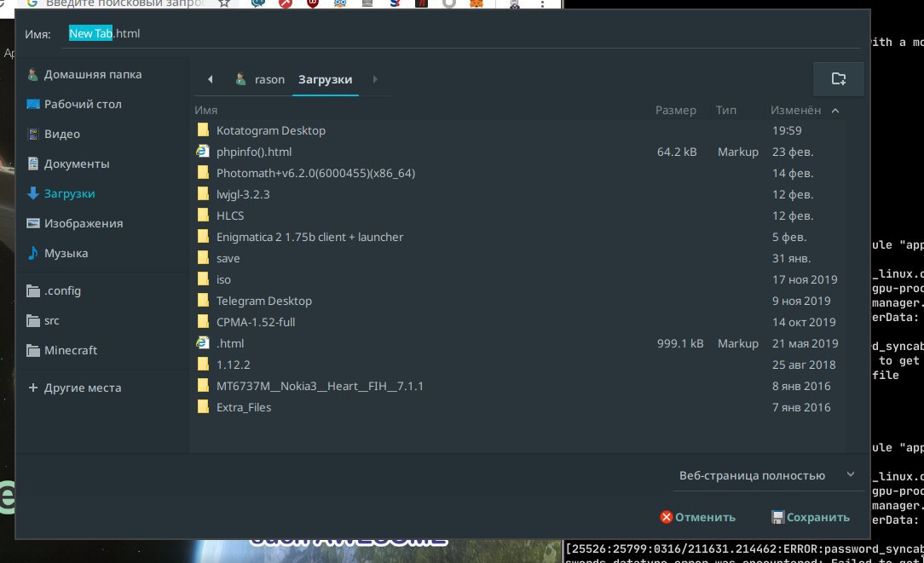924x563 pixels.
Task: Click the 19:59 modified time cell
Action: point(787,130)
